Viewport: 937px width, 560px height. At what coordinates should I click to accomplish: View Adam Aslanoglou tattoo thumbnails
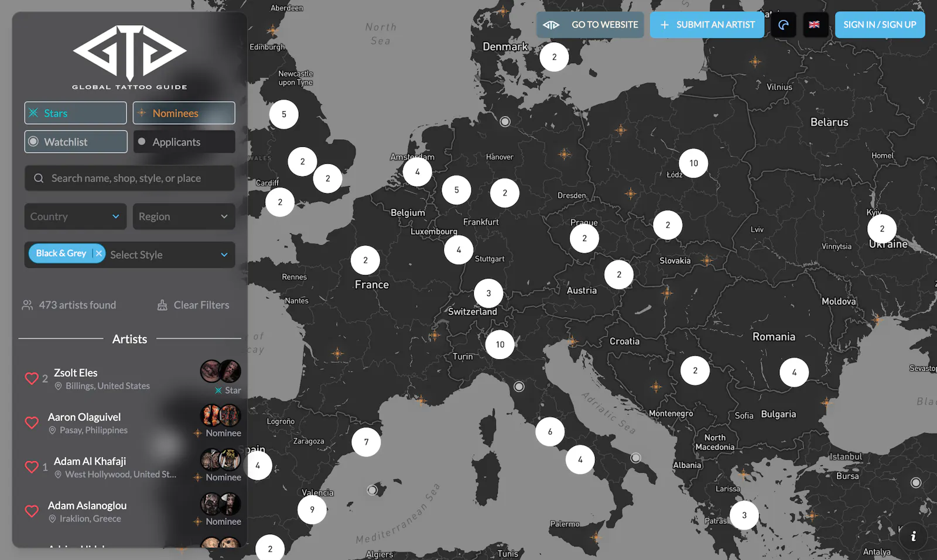coord(221,504)
